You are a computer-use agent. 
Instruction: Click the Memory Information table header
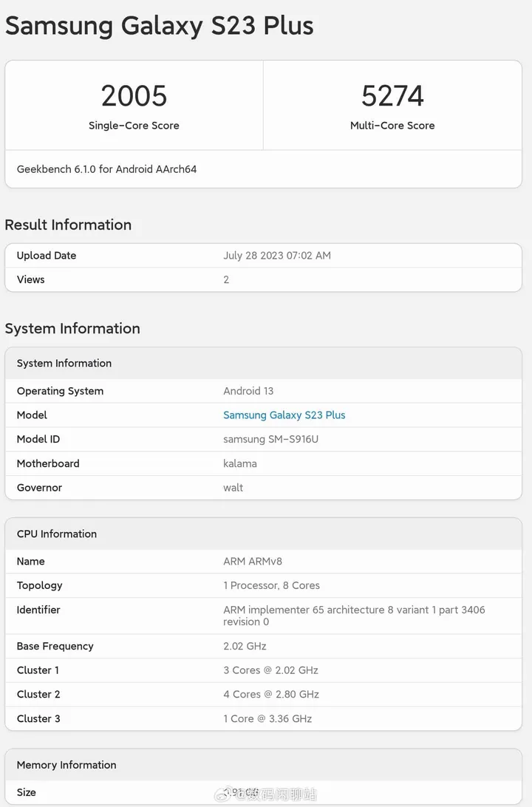66,765
